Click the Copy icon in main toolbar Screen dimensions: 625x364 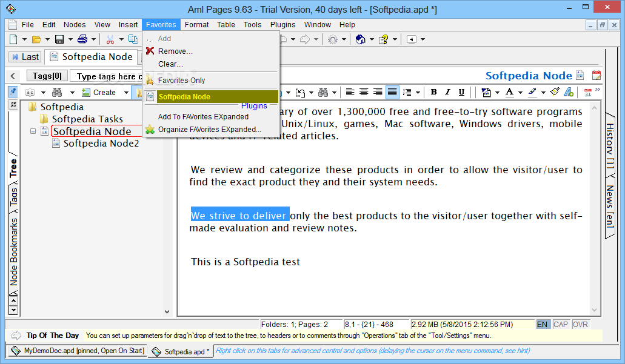click(x=133, y=39)
